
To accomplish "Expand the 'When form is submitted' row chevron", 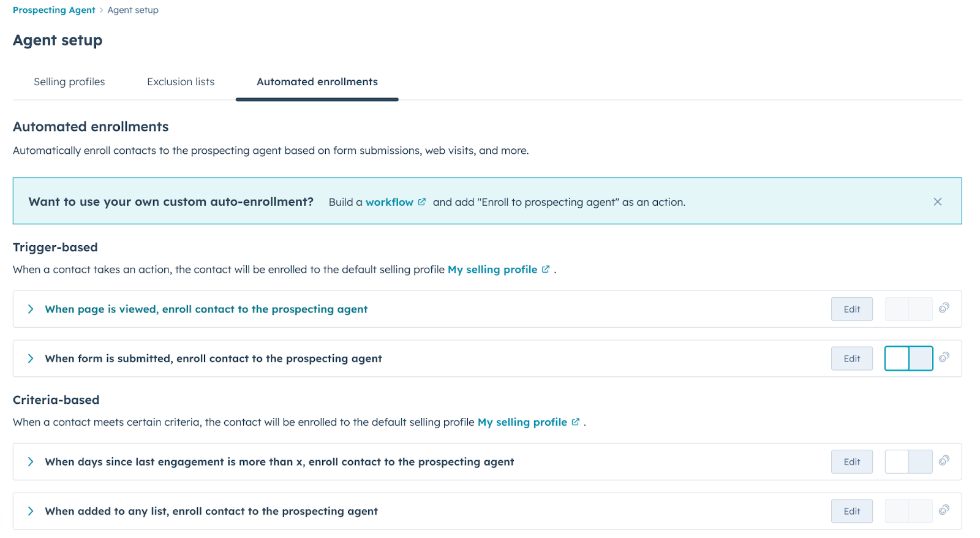I will click(30, 358).
